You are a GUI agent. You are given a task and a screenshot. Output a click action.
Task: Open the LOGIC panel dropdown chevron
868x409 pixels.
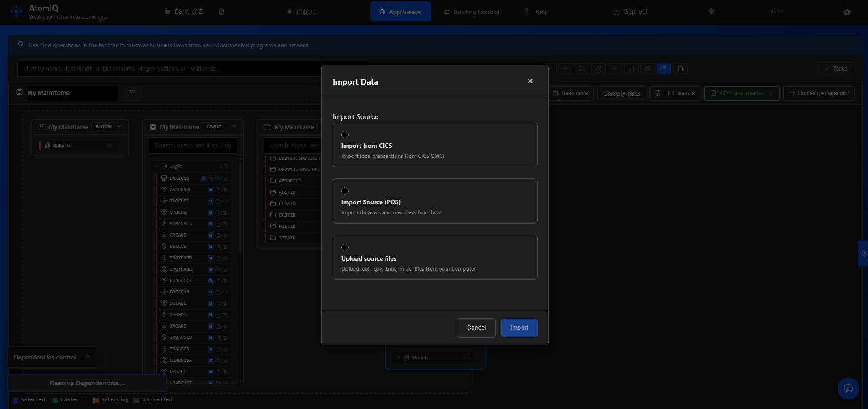tap(234, 126)
